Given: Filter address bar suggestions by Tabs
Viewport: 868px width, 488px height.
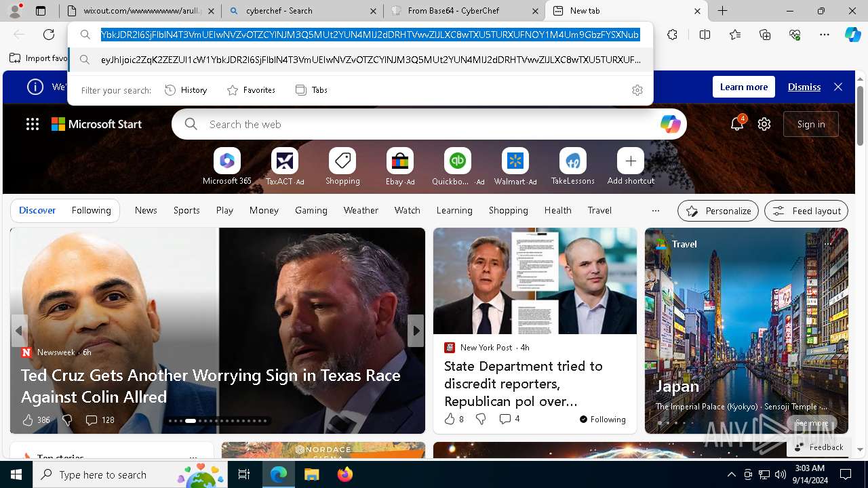Looking at the screenshot, I should point(311,90).
